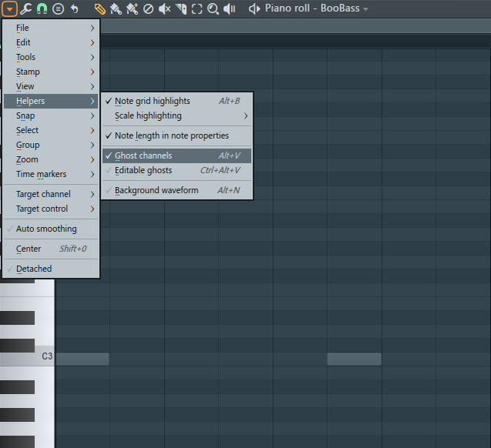This screenshot has height=448, width=491.
Task: Expand the Time markers submenu
Action: tap(51, 174)
